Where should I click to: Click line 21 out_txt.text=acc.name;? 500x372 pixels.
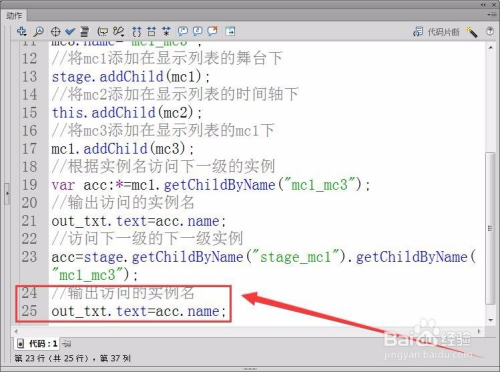click(x=139, y=221)
